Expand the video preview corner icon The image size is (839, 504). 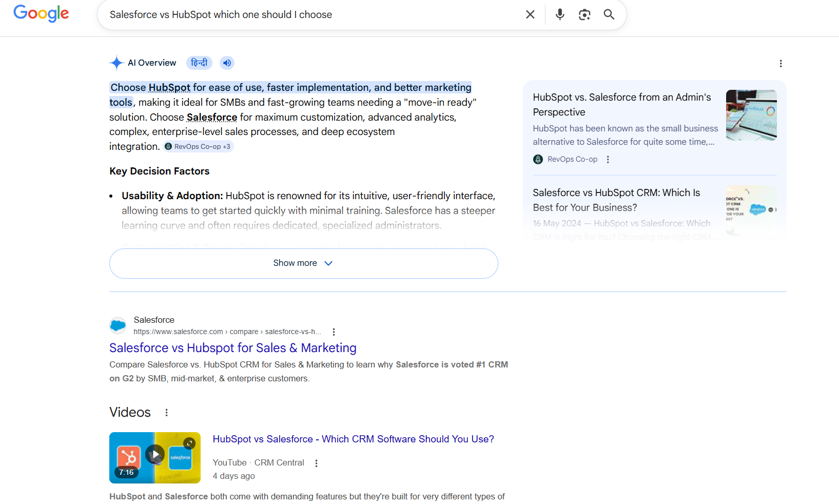coord(189,443)
